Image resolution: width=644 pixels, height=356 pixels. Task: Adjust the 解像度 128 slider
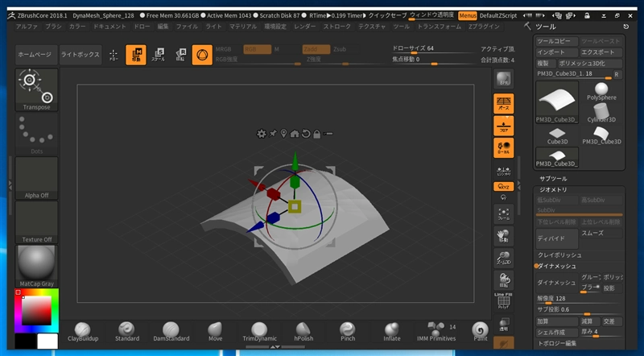[x=579, y=300]
